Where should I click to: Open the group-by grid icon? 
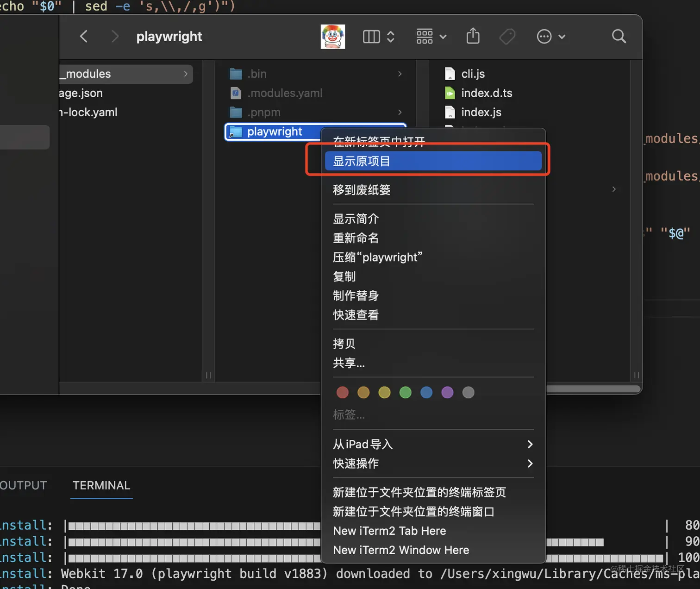[425, 37]
